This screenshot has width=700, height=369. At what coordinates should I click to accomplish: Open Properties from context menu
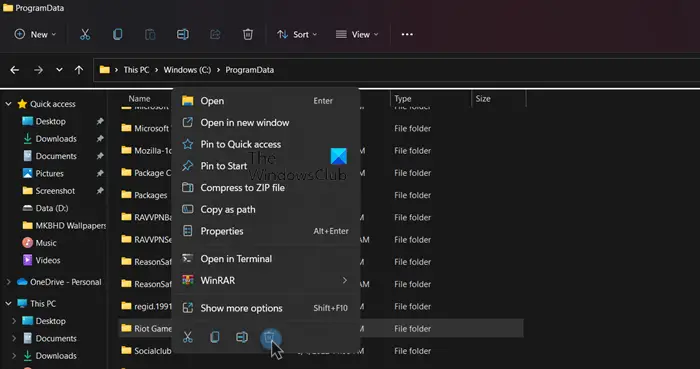266,231
